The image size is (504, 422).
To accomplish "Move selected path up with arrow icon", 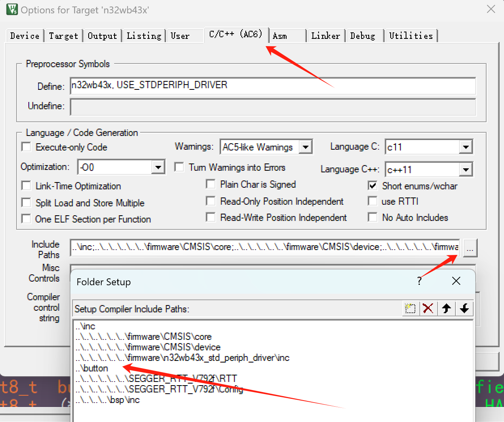I will (x=447, y=309).
